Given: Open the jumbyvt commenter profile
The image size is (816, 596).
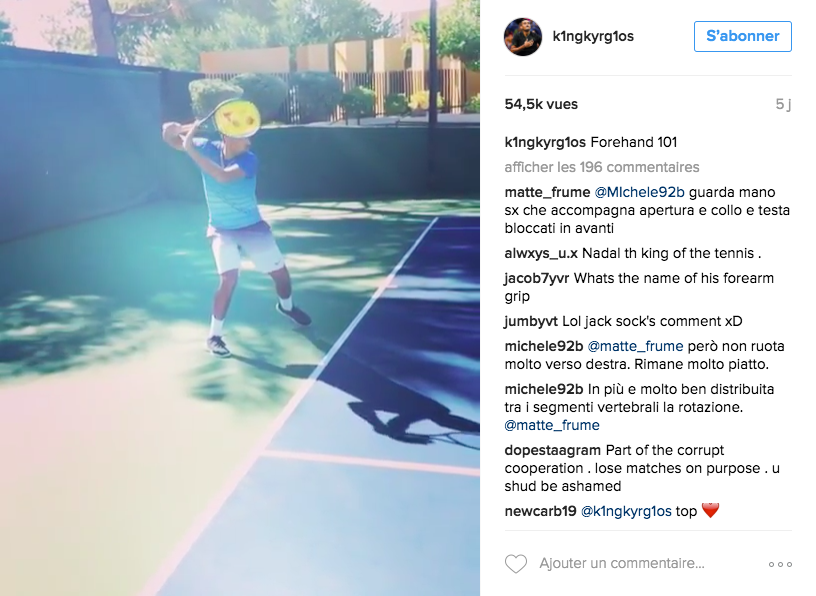Looking at the screenshot, I should point(531,321).
